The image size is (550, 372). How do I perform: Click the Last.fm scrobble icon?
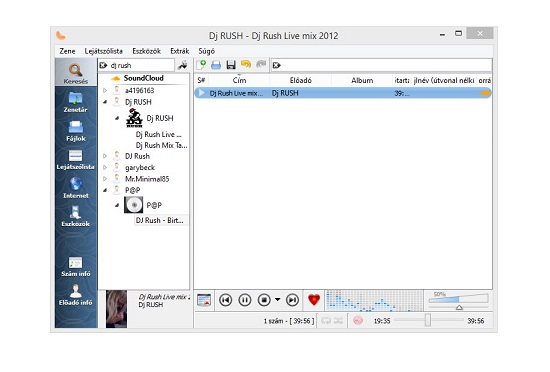(358, 320)
